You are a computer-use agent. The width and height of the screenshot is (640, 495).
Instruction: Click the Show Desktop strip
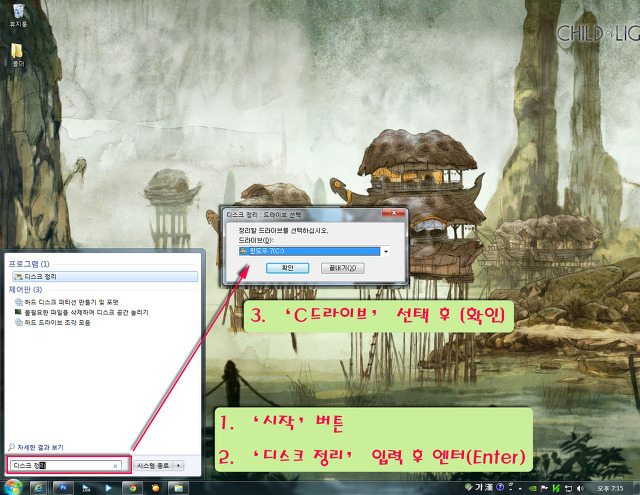coord(636,488)
